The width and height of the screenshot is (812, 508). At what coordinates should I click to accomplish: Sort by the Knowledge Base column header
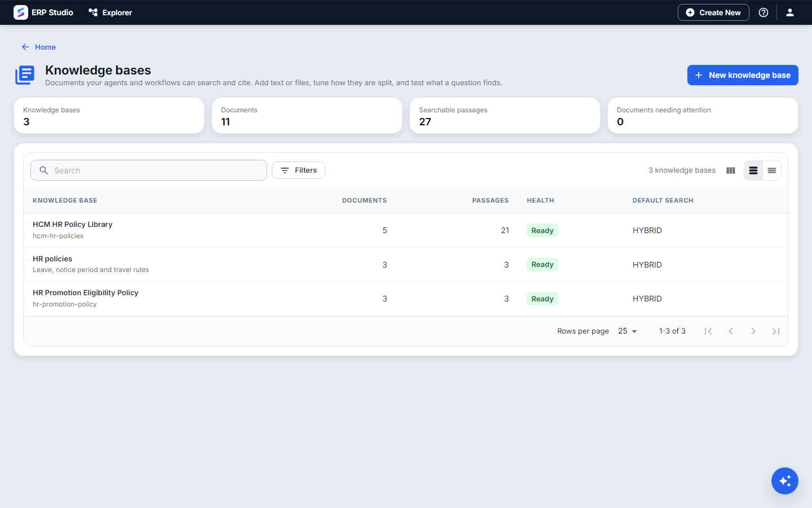(x=65, y=200)
